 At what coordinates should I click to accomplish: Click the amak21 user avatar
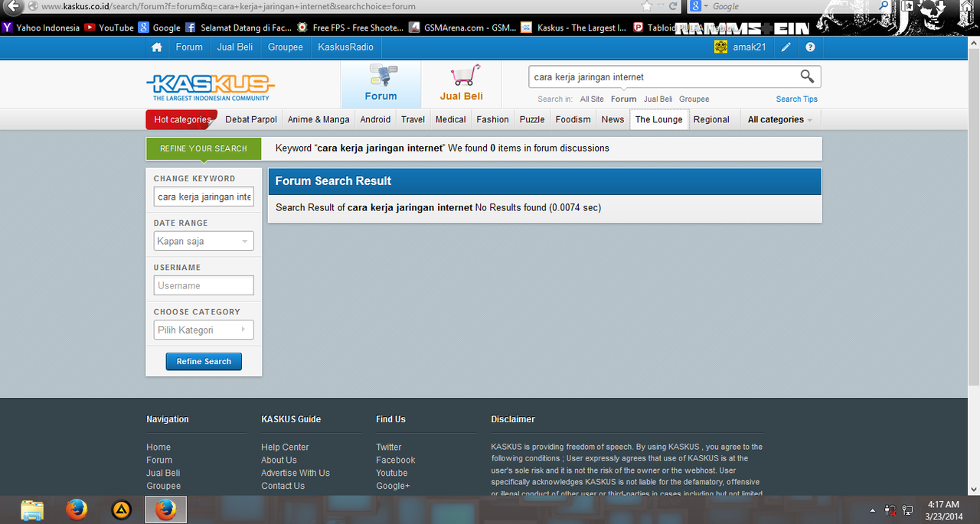(720, 47)
